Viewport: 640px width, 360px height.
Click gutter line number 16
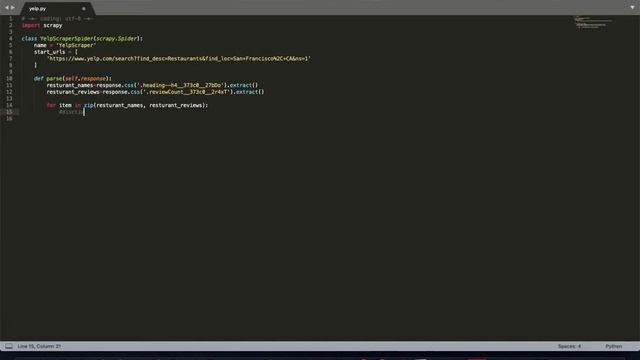coord(9,118)
